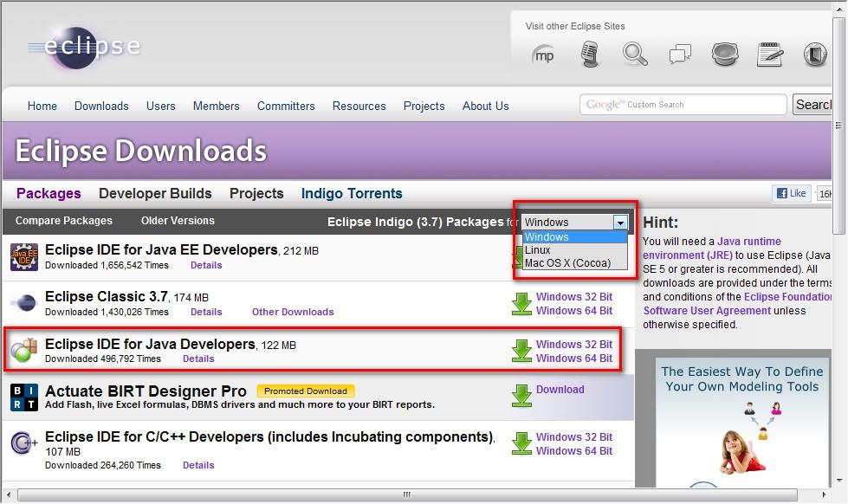
Task: Click the modeling tools advertisement image
Action: click(742, 422)
